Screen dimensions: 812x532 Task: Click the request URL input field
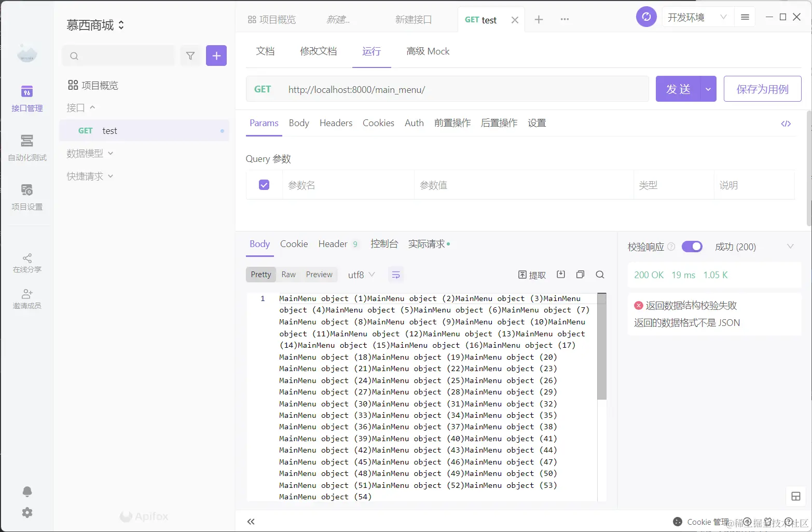pos(464,89)
